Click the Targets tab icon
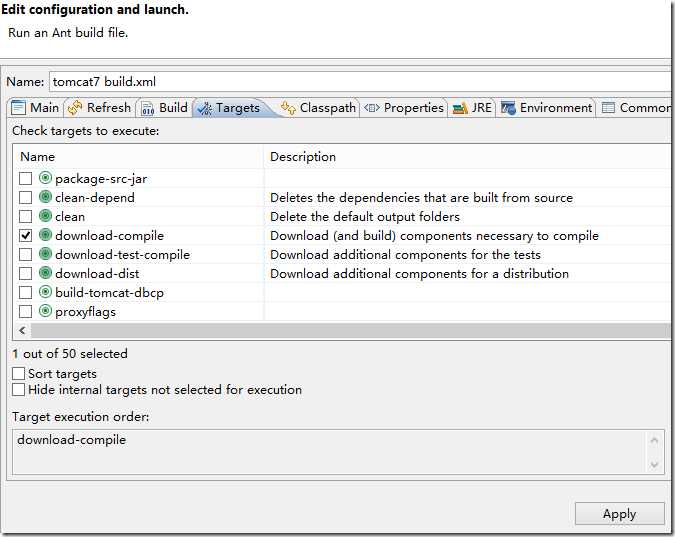This screenshot has width=675, height=537. tap(204, 109)
